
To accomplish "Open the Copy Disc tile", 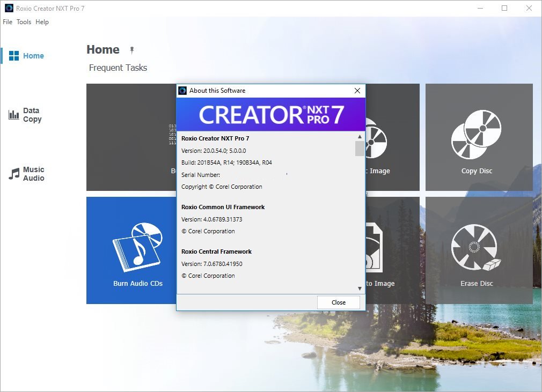I will point(479,137).
